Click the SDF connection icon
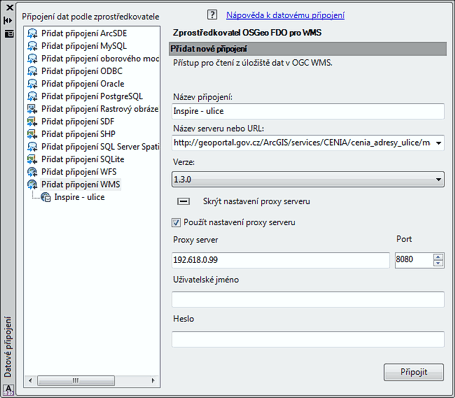 [x=32, y=122]
